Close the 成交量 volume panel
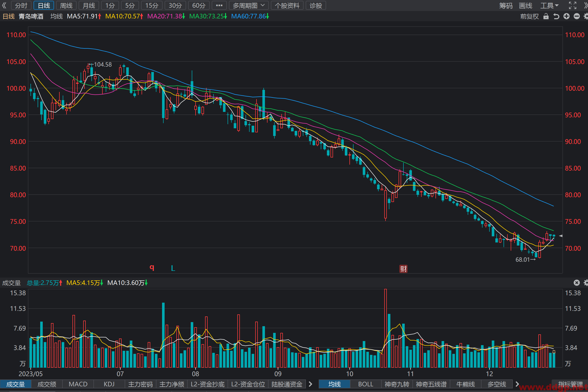 (577, 283)
